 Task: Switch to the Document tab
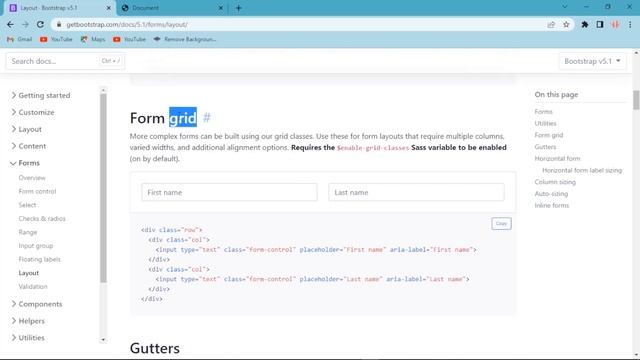coord(171,8)
